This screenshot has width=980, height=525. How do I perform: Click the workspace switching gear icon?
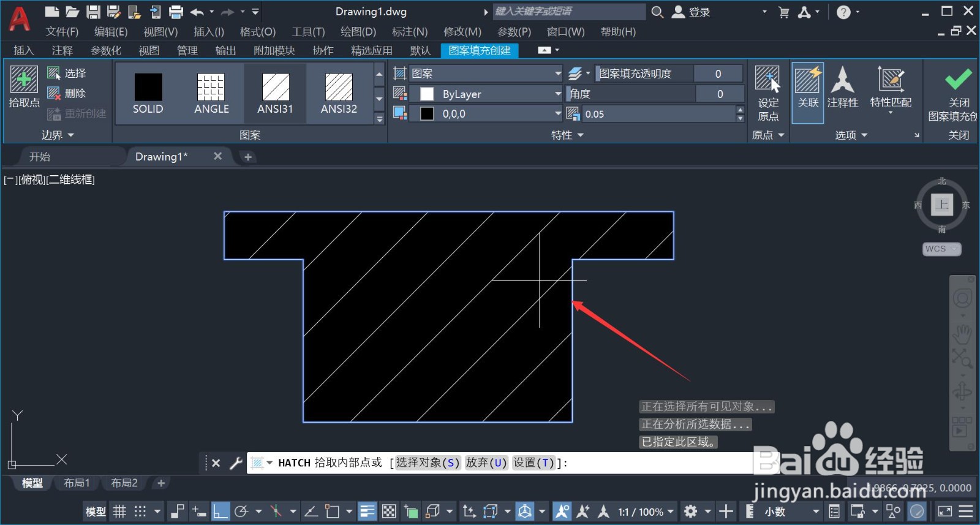(691, 511)
